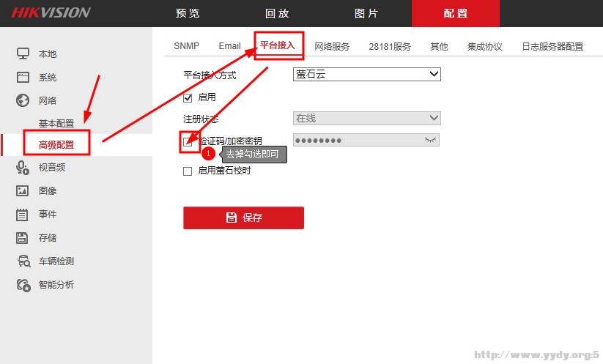Click the eye icon to reveal the verification code

click(x=430, y=140)
